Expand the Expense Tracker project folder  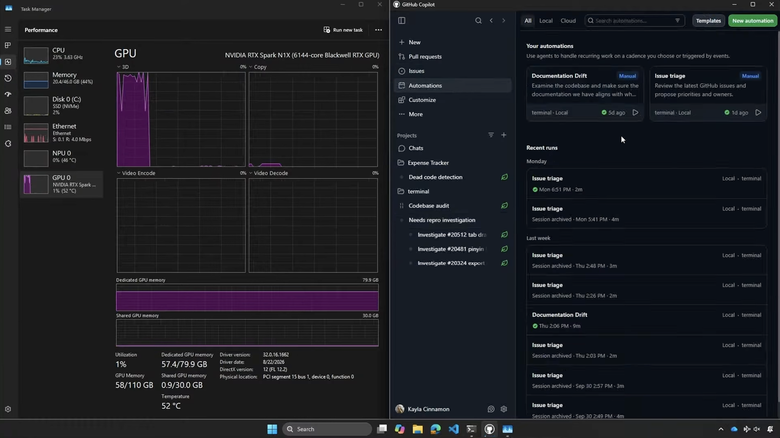(452, 163)
